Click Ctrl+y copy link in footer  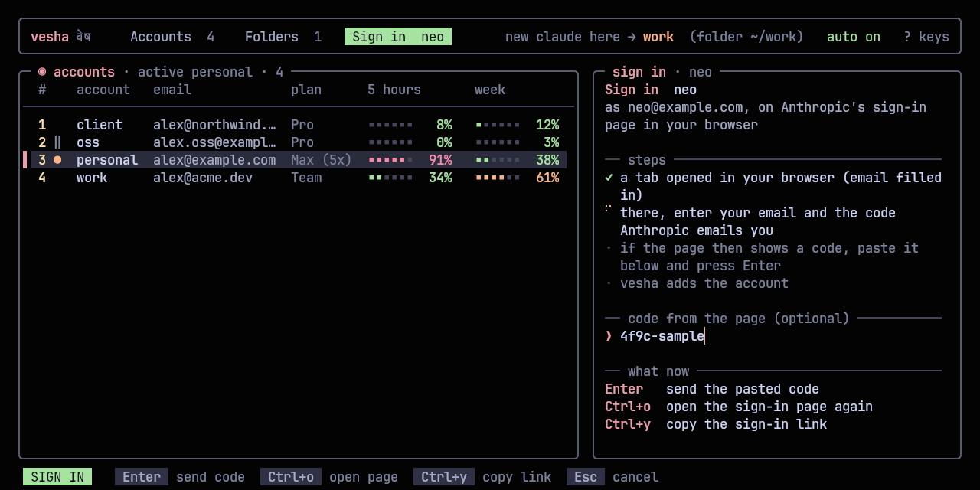point(482,477)
